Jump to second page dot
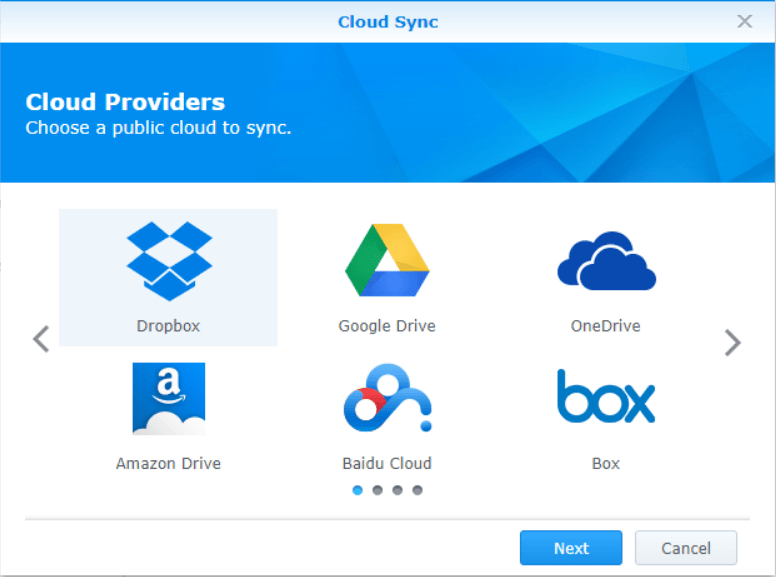 [378, 490]
